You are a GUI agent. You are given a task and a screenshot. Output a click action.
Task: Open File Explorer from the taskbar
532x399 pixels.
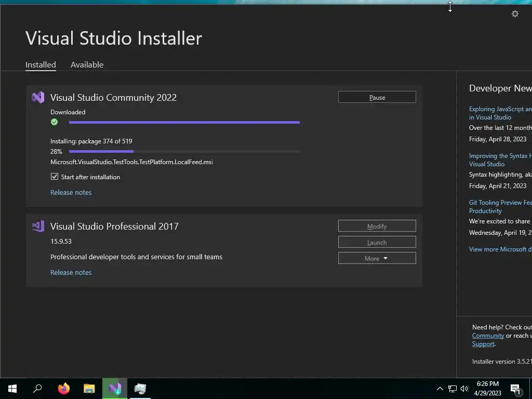[89, 389]
